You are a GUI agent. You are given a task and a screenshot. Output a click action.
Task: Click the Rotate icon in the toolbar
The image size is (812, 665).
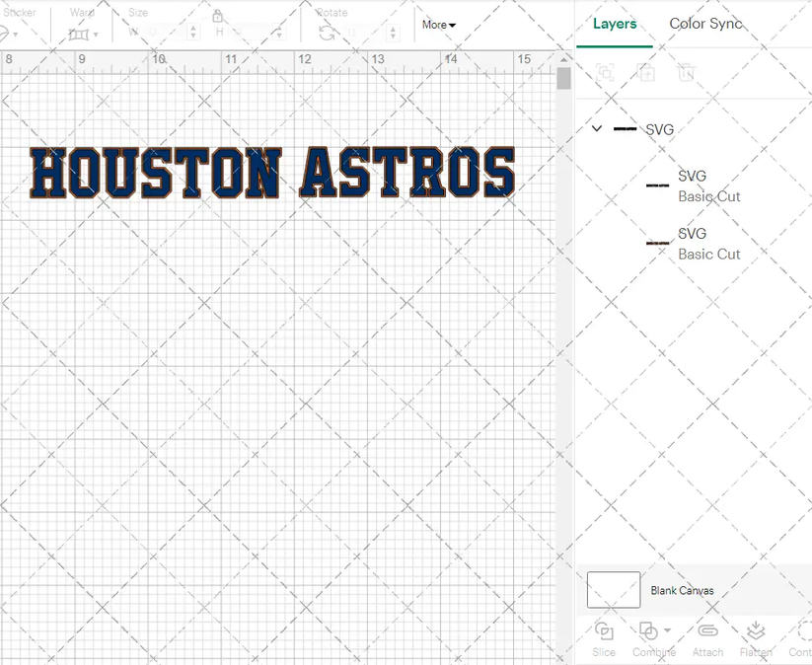point(326,34)
